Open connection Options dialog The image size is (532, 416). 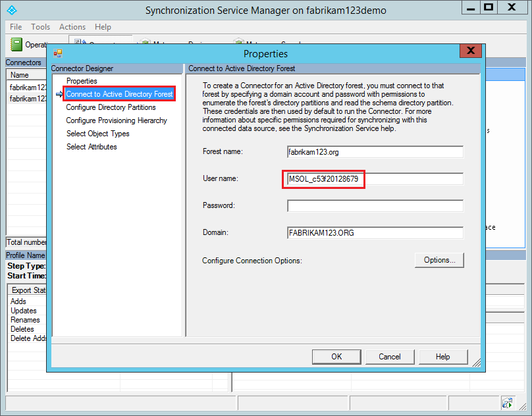click(x=439, y=260)
